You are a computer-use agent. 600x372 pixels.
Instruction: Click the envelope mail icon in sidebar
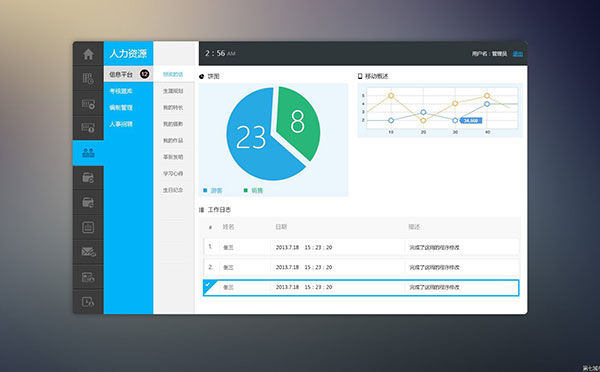pyautogui.click(x=88, y=251)
